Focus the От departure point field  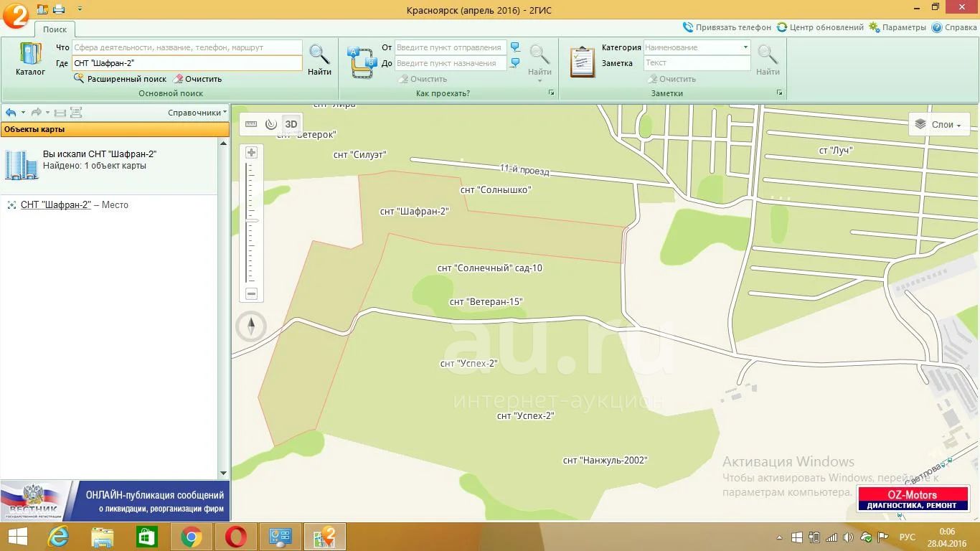coord(451,47)
